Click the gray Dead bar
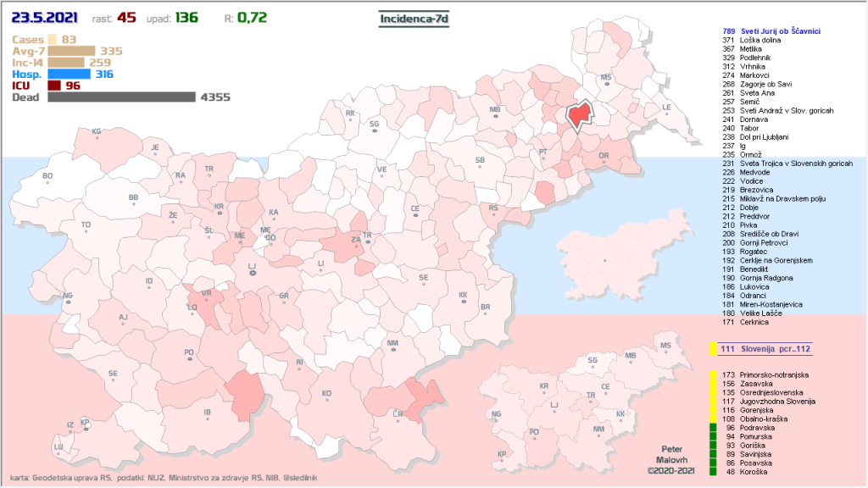868x488 pixels. tap(122, 97)
